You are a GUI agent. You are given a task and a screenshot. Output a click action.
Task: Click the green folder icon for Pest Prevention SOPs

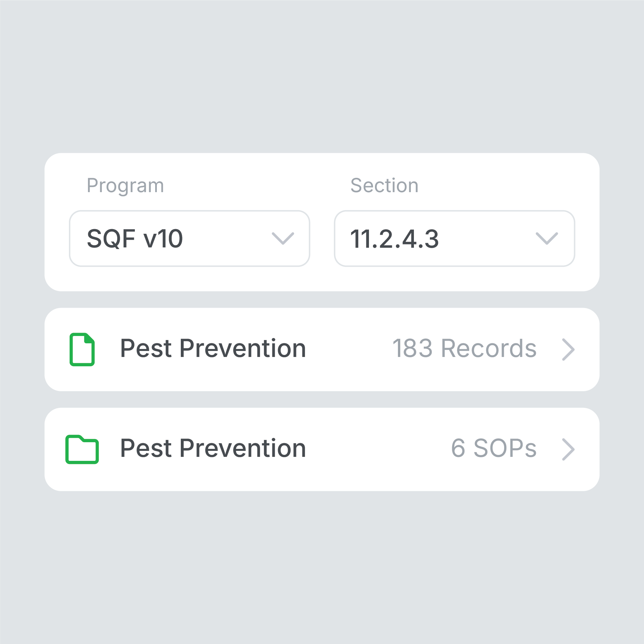coord(82,449)
